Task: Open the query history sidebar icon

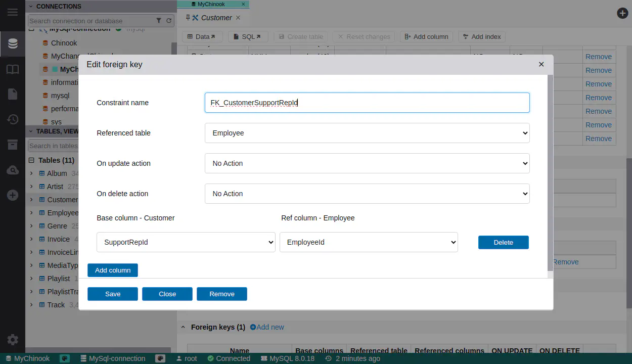Action: pyautogui.click(x=13, y=119)
